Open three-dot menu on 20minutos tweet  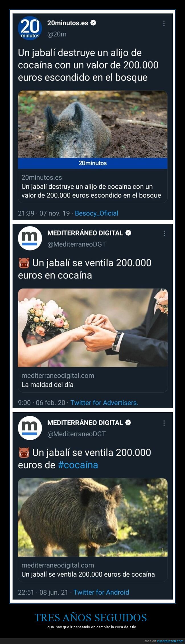(x=164, y=23)
